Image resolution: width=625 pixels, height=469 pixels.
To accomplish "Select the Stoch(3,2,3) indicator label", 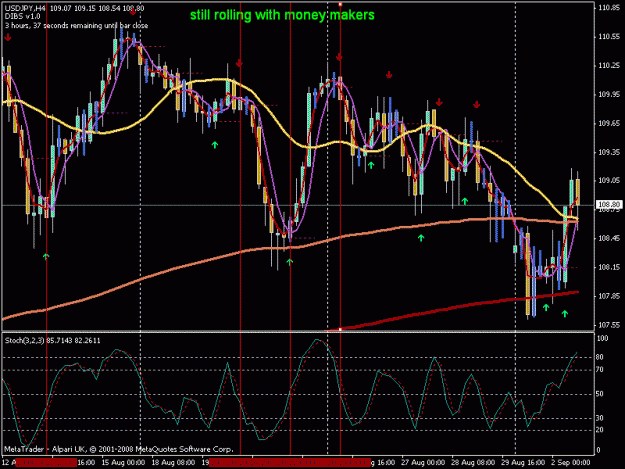I will point(52,341).
